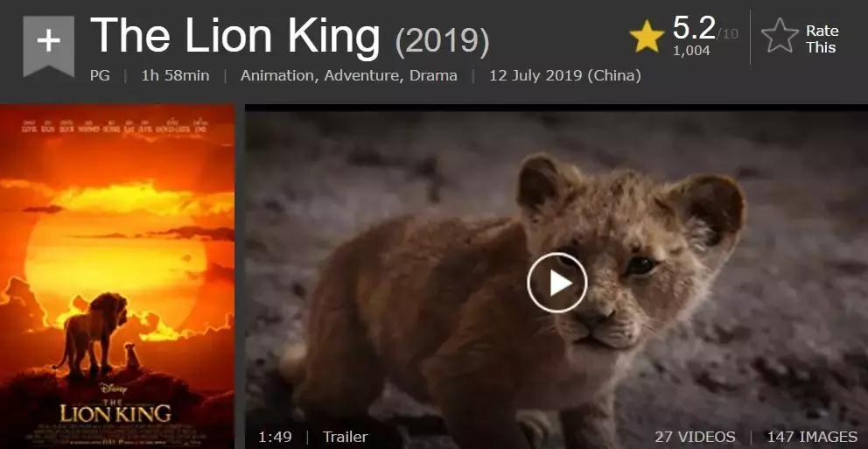
Task: Click the 5.2 rating score
Action: [694, 28]
